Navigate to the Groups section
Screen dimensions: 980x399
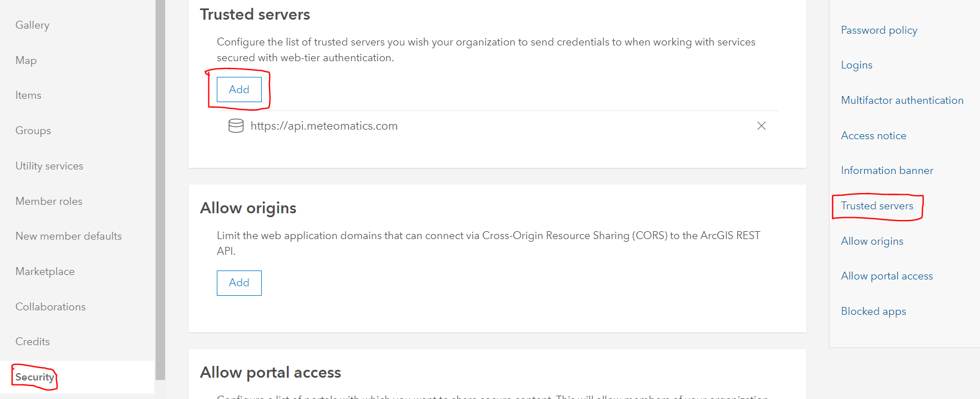point(33,130)
